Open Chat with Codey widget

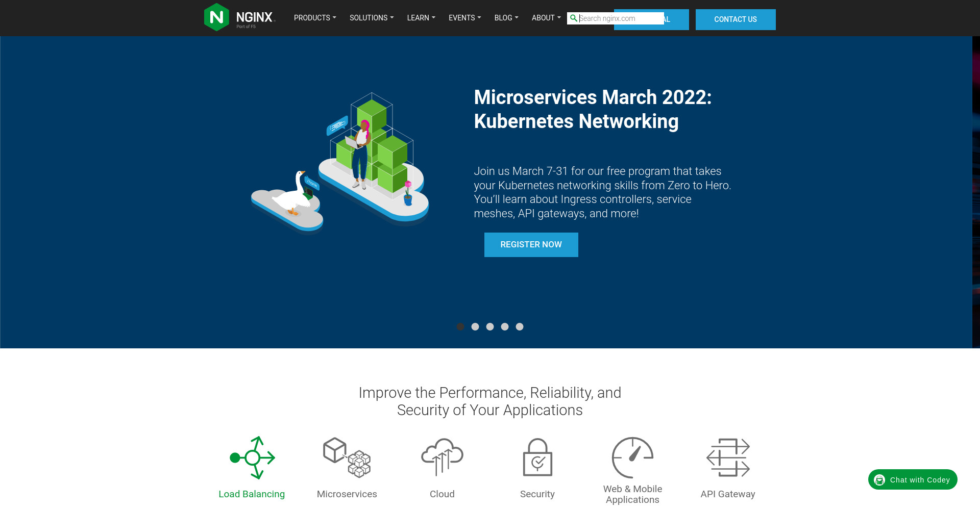click(913, 480)
